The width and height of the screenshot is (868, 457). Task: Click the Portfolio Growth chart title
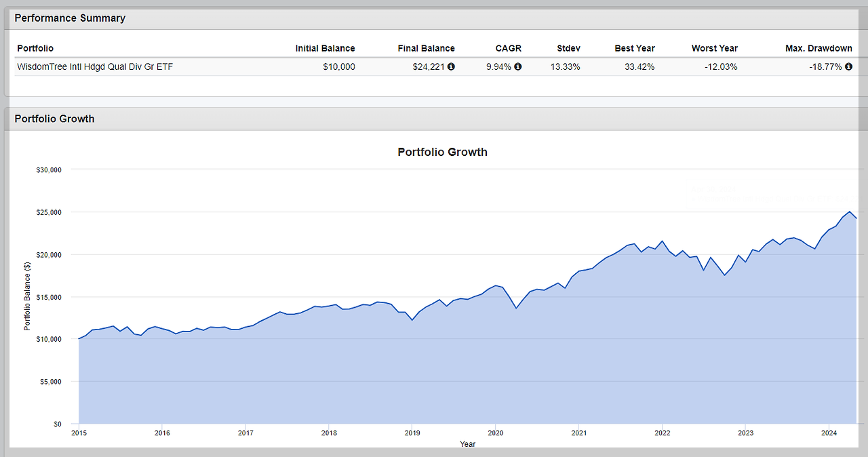(x=442, y=152)
